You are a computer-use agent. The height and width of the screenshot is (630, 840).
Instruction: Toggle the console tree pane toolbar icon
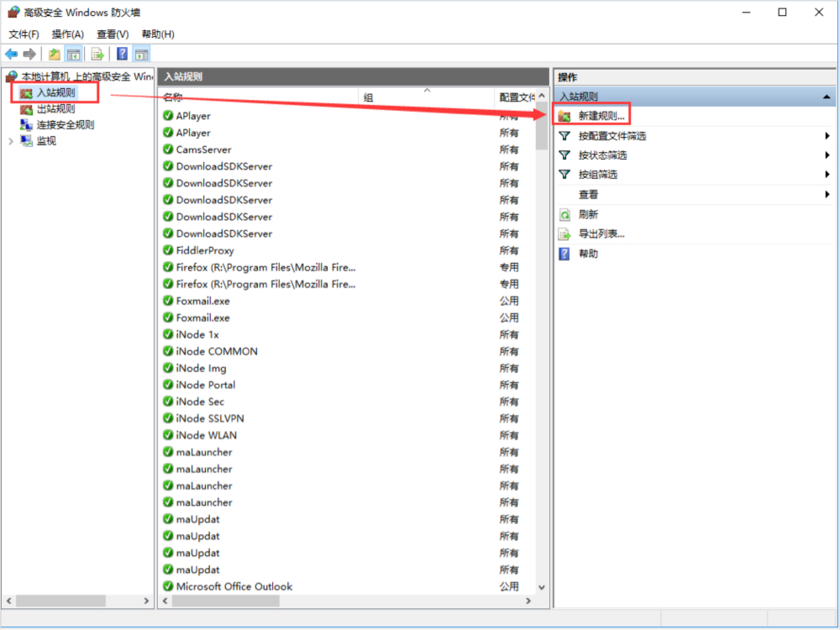click(x=73, y=54)
